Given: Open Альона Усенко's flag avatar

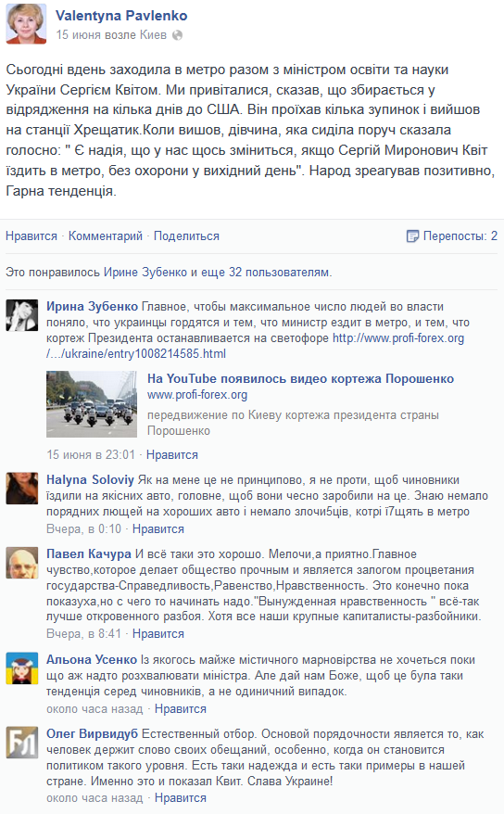Looking at the screenshot, I should click(x=22, y=668).
